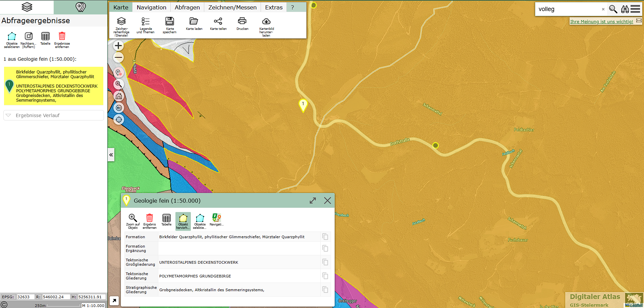Click the search magnifier icon
This screenshot has width=644, height=308.
[x=613, y=9]
